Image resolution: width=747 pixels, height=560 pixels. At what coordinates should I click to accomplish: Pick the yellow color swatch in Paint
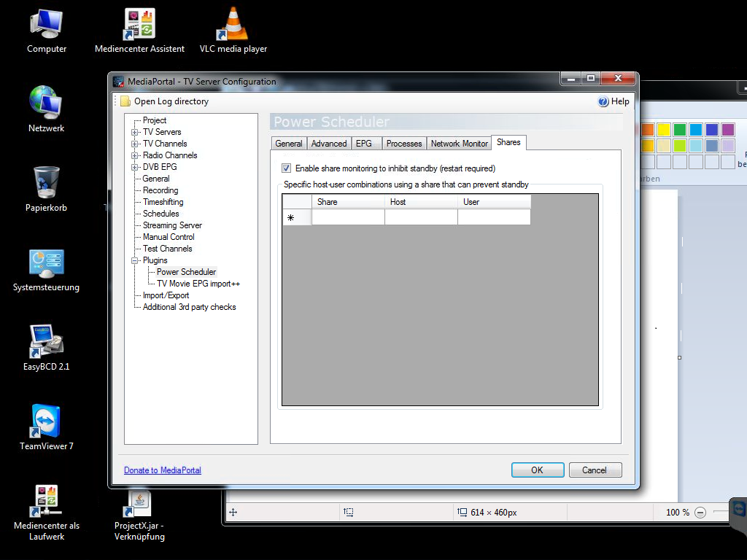tap(664, 130)
